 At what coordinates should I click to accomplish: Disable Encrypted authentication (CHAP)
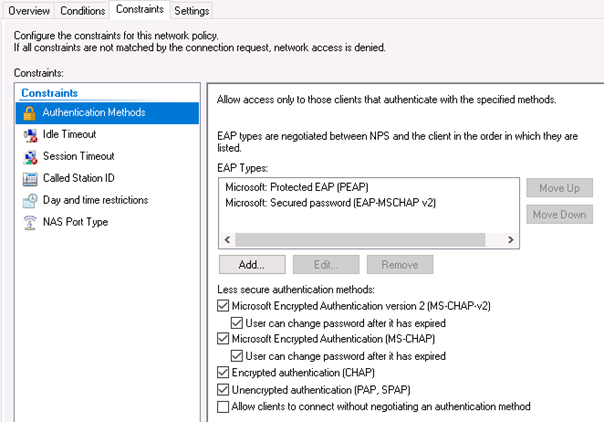(223, 372)
